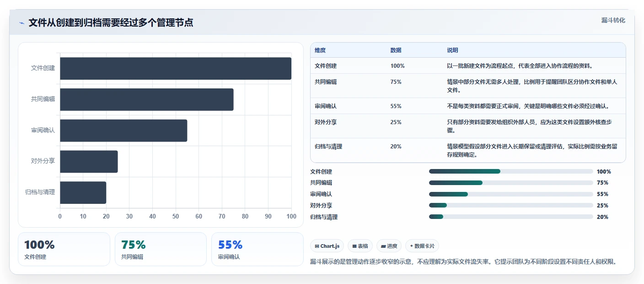Click the footnote starting 漏斗展示的是管理动作逐步收窄

(x=464, y=262)
